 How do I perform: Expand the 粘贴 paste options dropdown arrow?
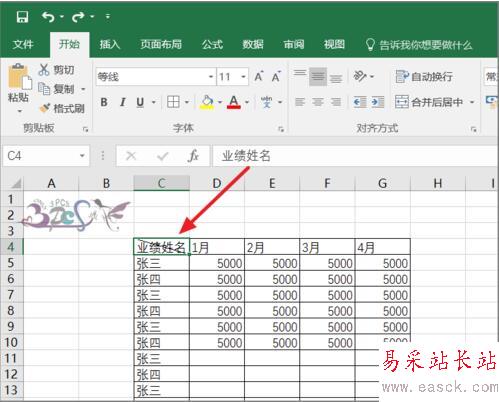click(19, 110)
